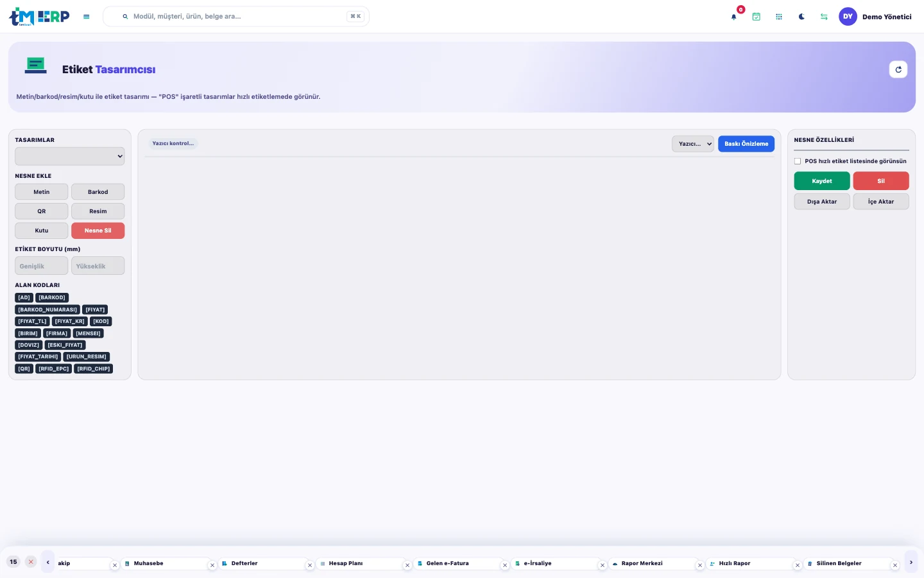
Task: Click the Nesne Sil button
Action: [98, 231]
